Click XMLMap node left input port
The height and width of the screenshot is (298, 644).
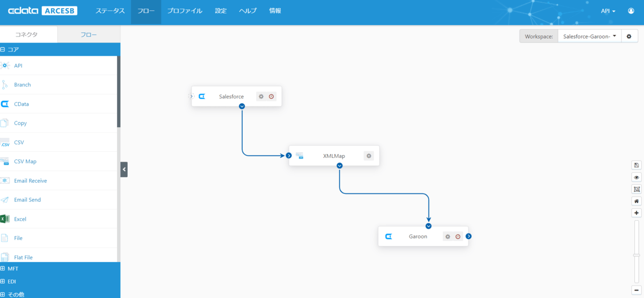(289, 156)
